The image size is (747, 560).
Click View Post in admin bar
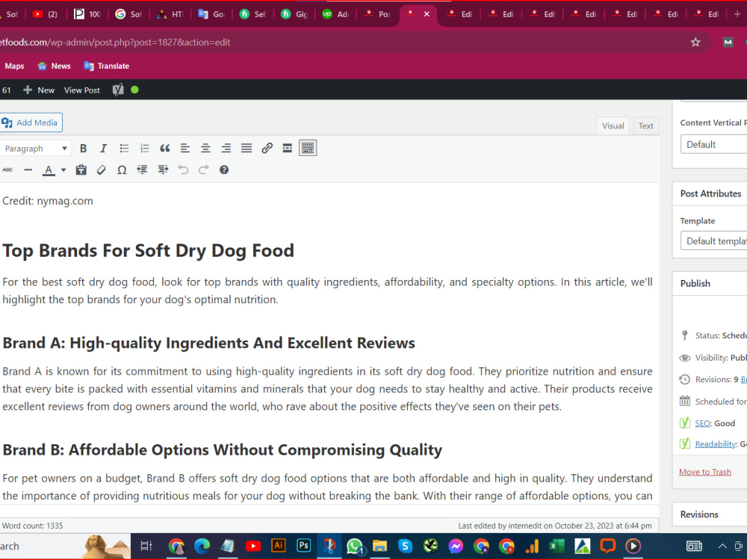[82, 90]
